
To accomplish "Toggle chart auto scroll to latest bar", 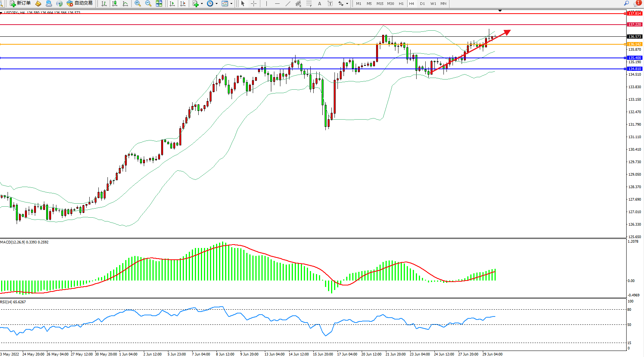I will [x=172, y=3].
